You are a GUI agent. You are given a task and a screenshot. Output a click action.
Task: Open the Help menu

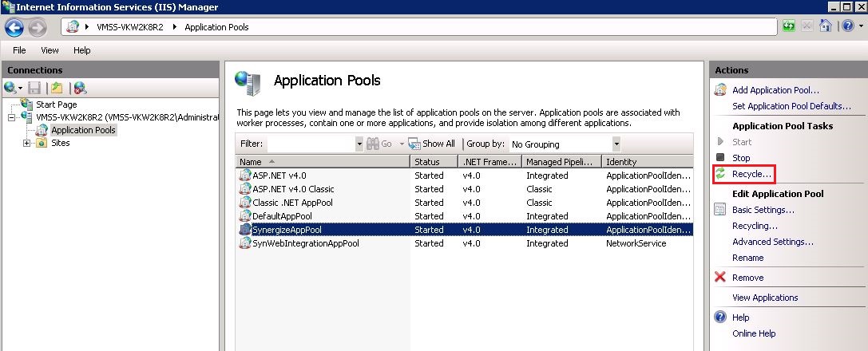(82, 50)
